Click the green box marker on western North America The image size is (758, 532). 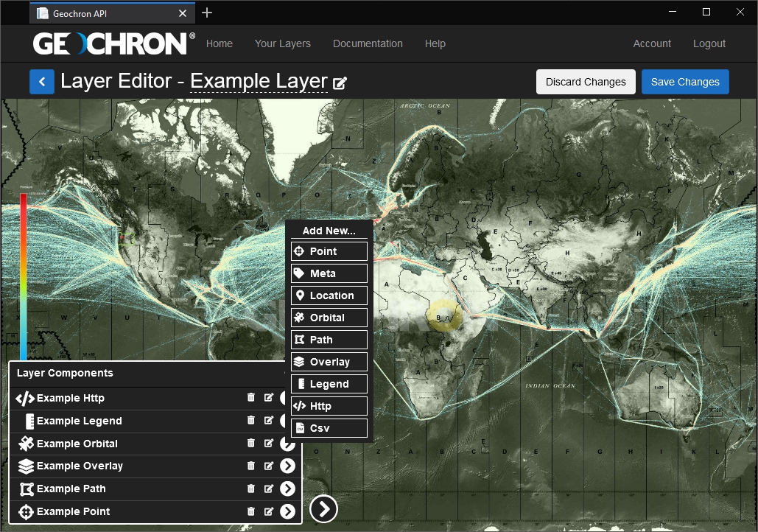127,239
